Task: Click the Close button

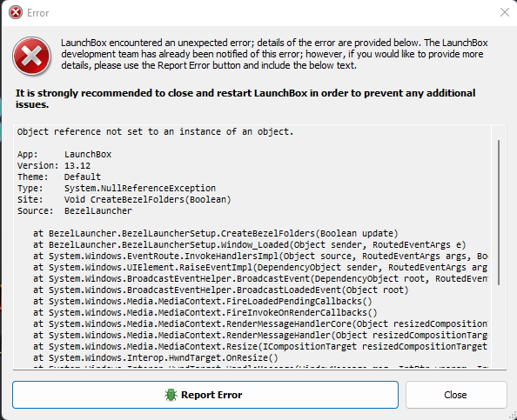Action: [456, 395]
